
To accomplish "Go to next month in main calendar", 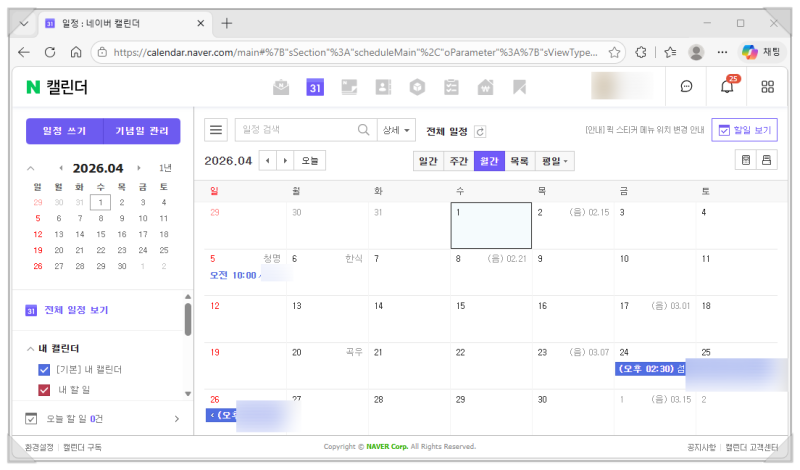I will pyautogui.click(x=285, y=161).
